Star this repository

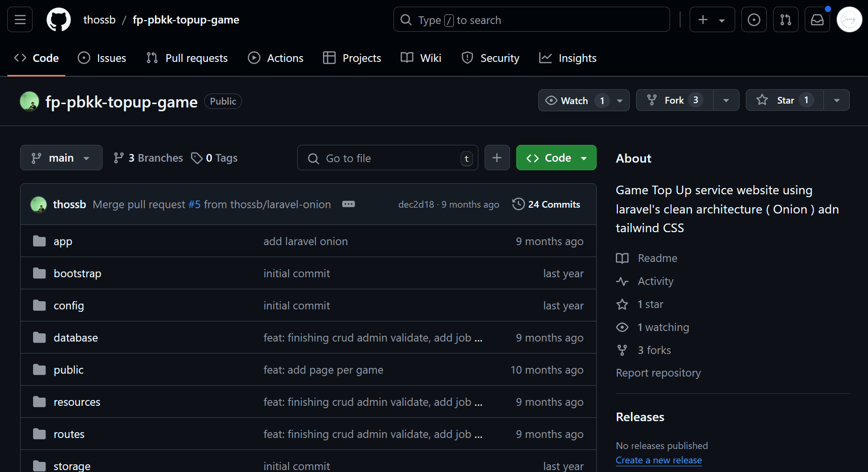coord(785,100)
